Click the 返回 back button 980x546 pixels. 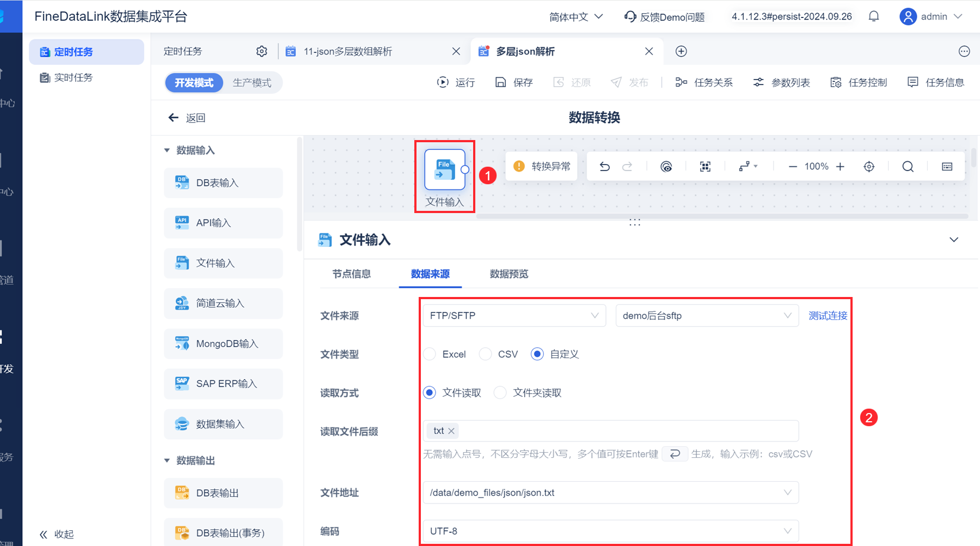pos(187,118)
